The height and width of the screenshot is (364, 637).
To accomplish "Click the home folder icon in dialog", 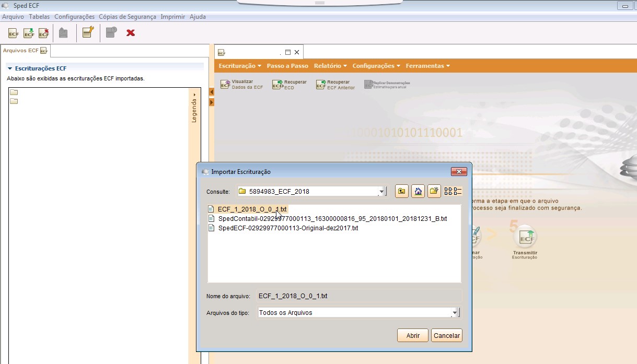I will coord(418,191).
